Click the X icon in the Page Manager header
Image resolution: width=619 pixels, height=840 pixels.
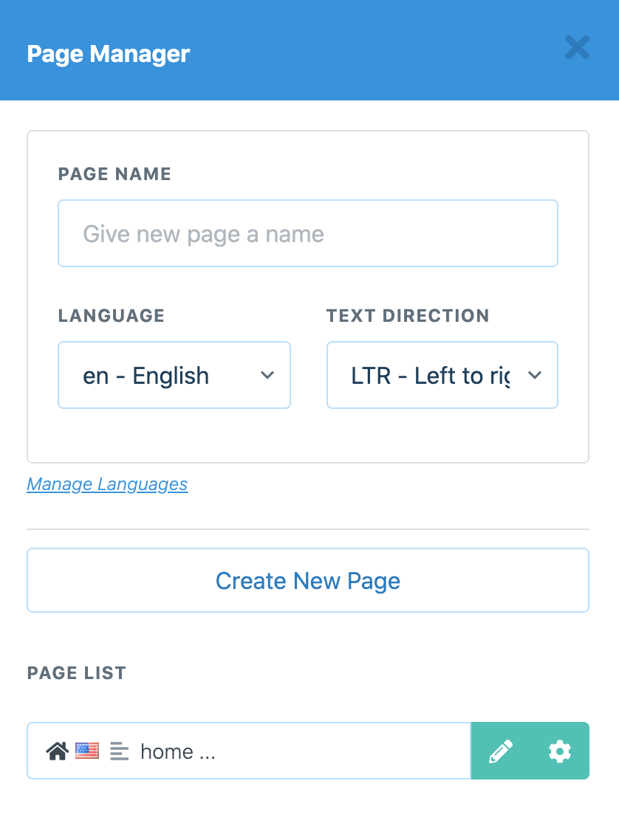(x=577, y=47)
